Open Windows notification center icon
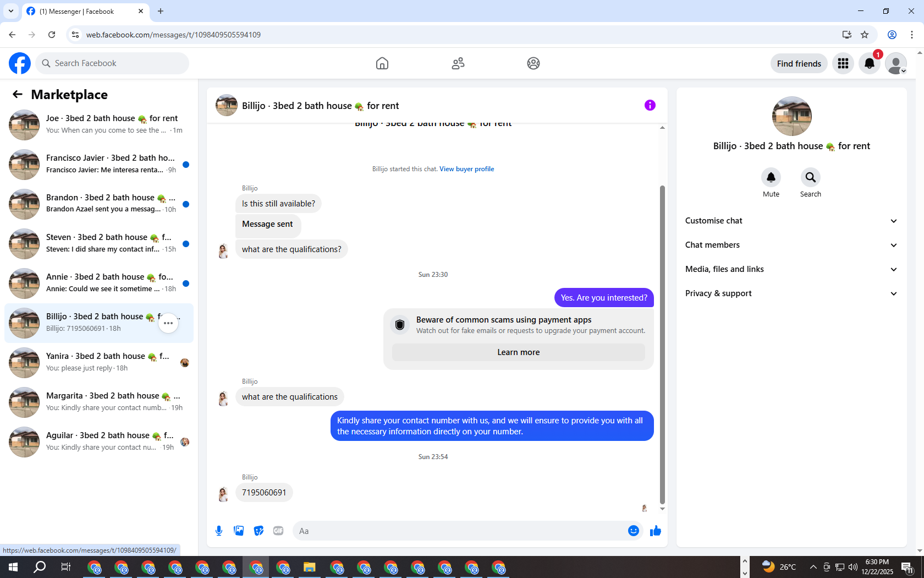Viewport: 924px width, 578px height. (x=908, y=567)
